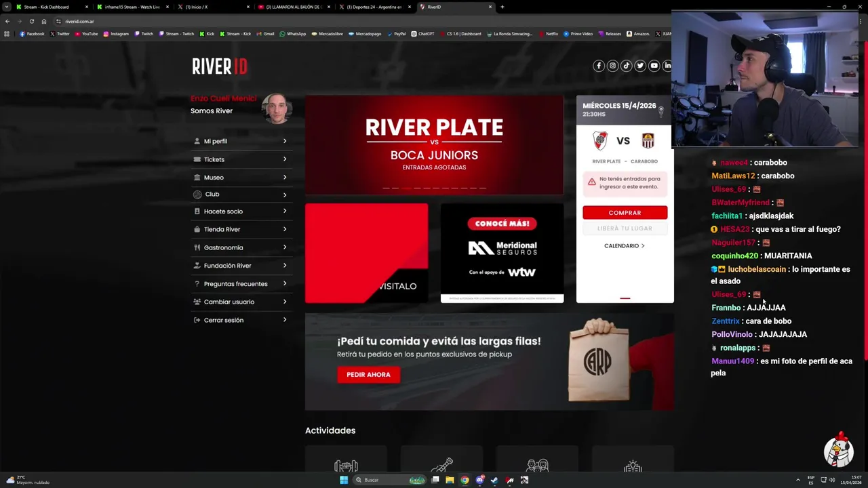Screen dimensions: 868x488
Task: Open River's Twitter icon in header
Action: (640, 66)
